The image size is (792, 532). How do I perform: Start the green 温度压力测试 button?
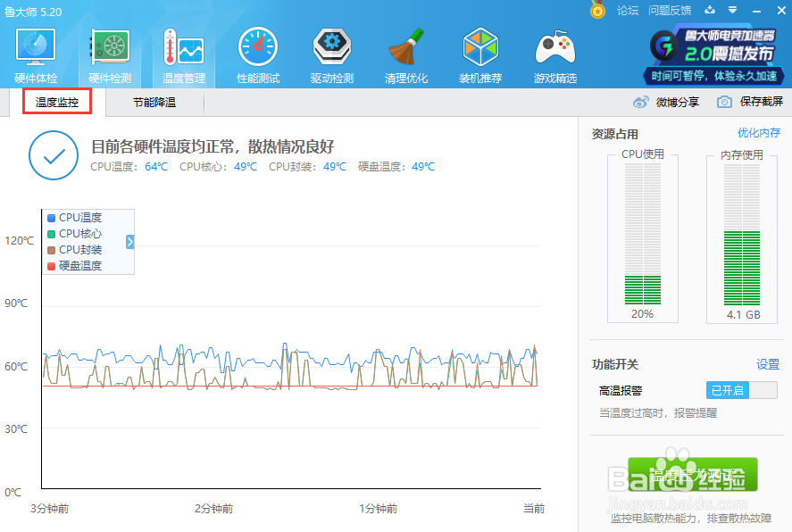click(693, 475)
